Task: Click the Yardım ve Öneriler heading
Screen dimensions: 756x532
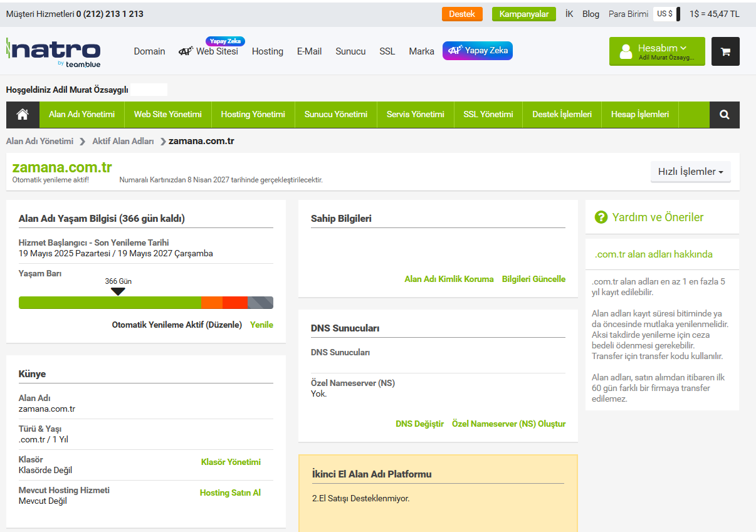Action: tap(658, 217)
